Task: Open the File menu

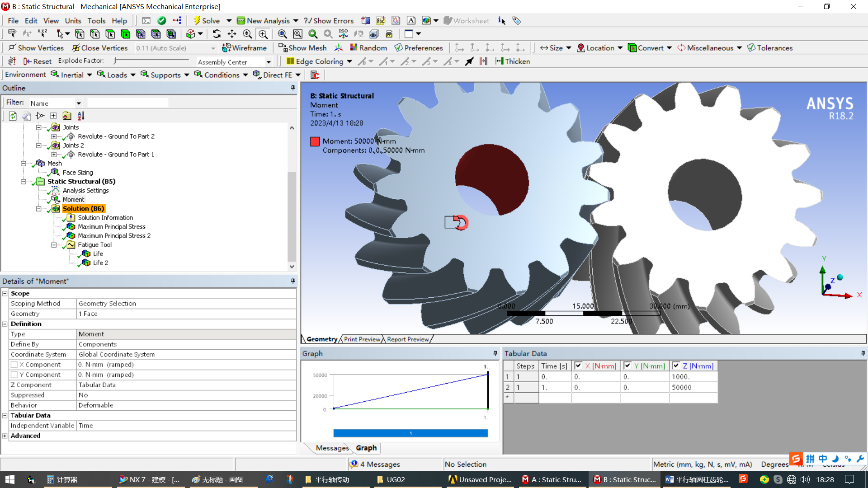Action: (x=13, y=20)
